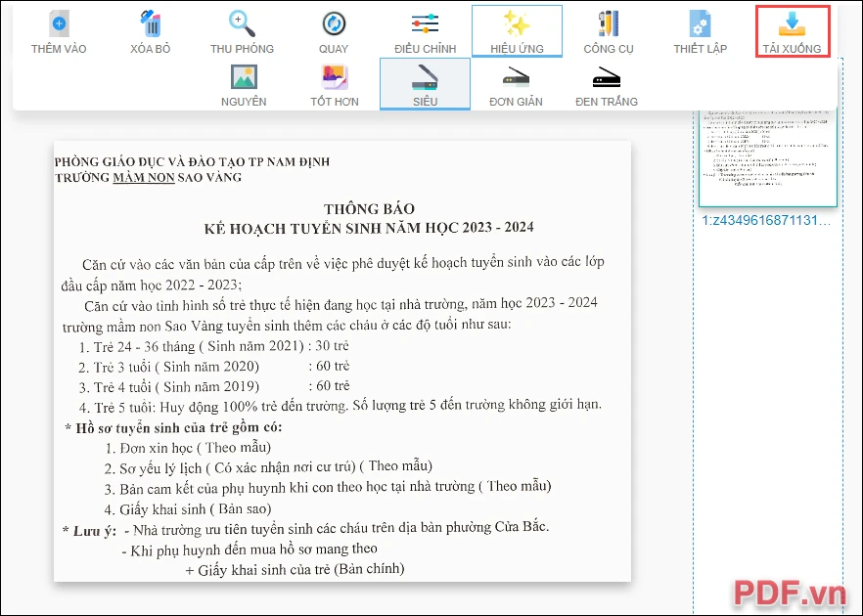Image resolution: width=863 pixels, height=616 pixels.
Task: Click text 'Hồ sơ tuyển sinh của trẻ gồm có'
Action: click(x=178, y=428)
